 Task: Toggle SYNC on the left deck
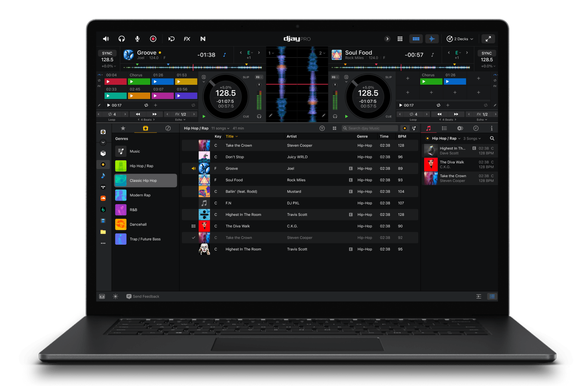coord(107,53)
